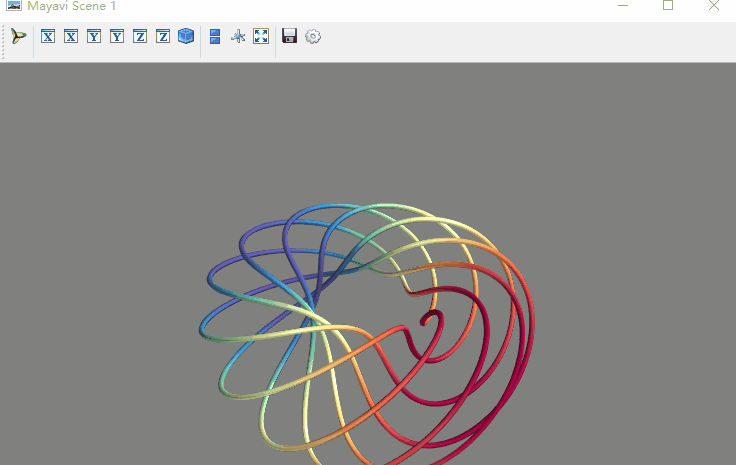Image resolution: width=736 pixels, height=465 pixels.
Task: Save the scene using the floppy disk icon
Action: 290,36
